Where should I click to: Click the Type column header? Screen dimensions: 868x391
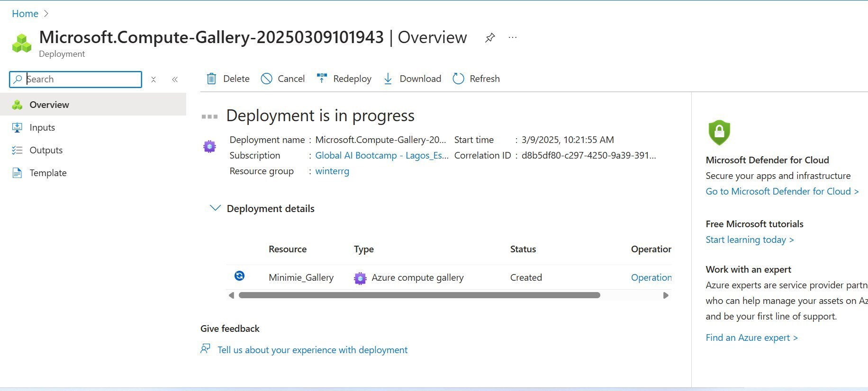click(x=364, y=249)
